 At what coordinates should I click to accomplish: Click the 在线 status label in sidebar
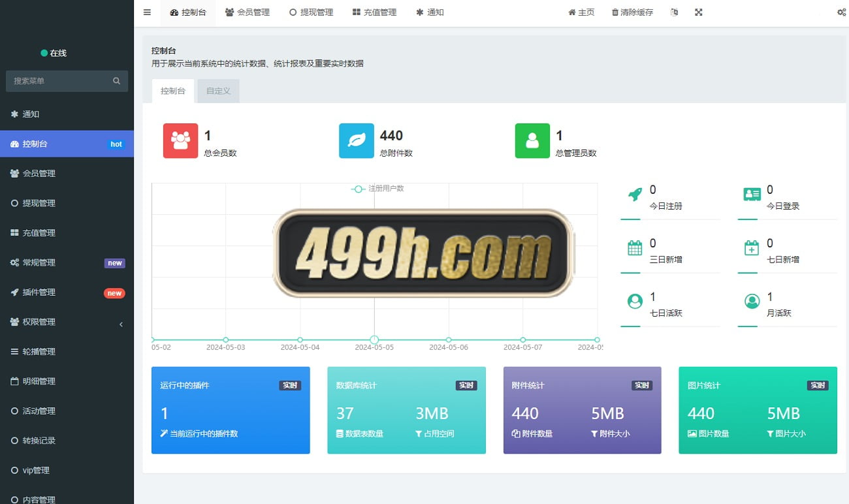pos(54,53)
